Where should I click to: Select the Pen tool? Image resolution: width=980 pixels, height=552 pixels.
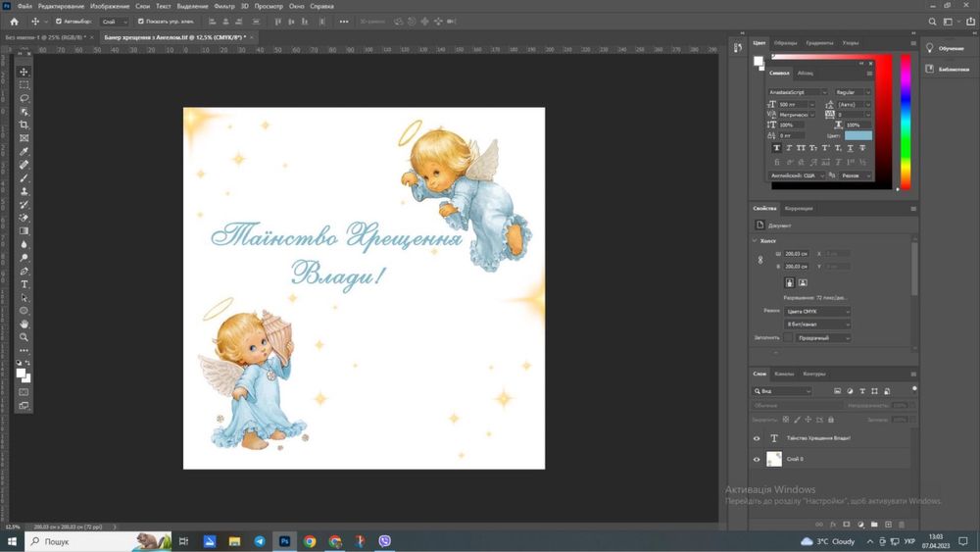pyautogui.click(x=24, y=272)
